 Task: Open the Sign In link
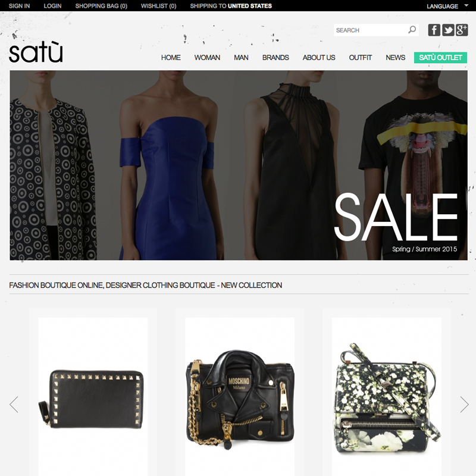(19, 6)
